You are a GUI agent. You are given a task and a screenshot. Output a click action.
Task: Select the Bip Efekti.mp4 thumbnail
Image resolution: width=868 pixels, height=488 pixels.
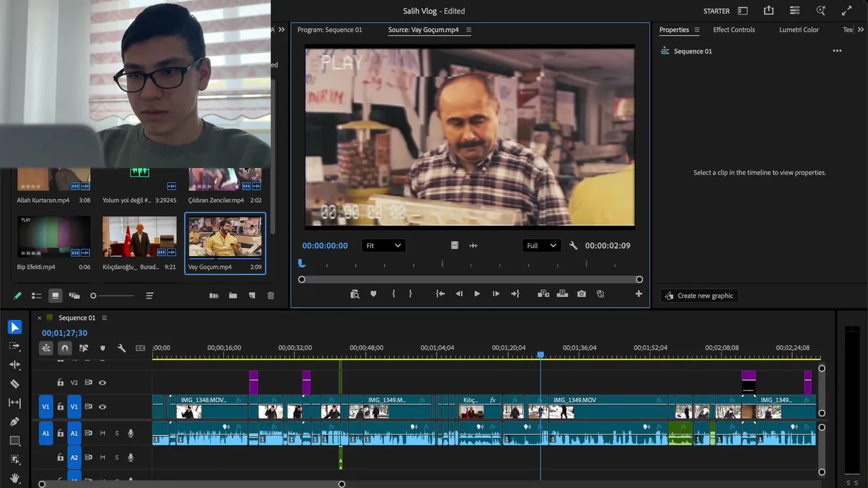pyautogui.click(x=54, y=237)
